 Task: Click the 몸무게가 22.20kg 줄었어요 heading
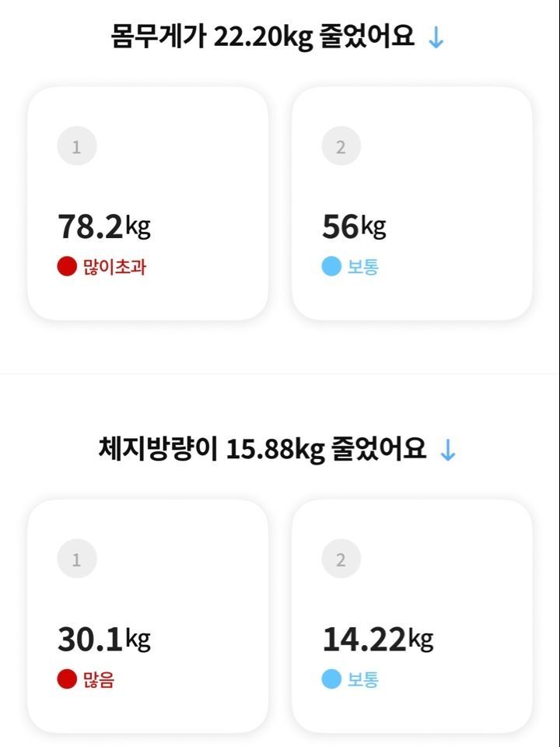coord(262,37)
